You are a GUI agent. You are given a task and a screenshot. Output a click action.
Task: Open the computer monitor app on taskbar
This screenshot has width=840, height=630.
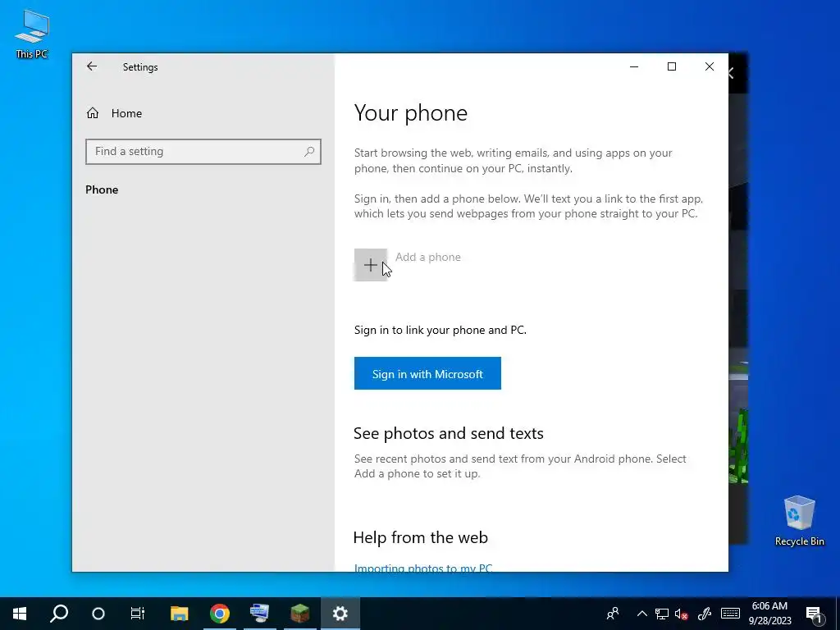[260, 614]
